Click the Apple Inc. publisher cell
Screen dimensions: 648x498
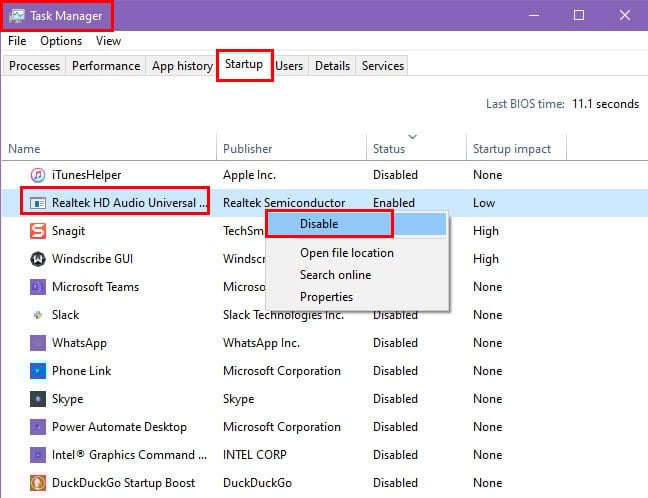(249, 175)
